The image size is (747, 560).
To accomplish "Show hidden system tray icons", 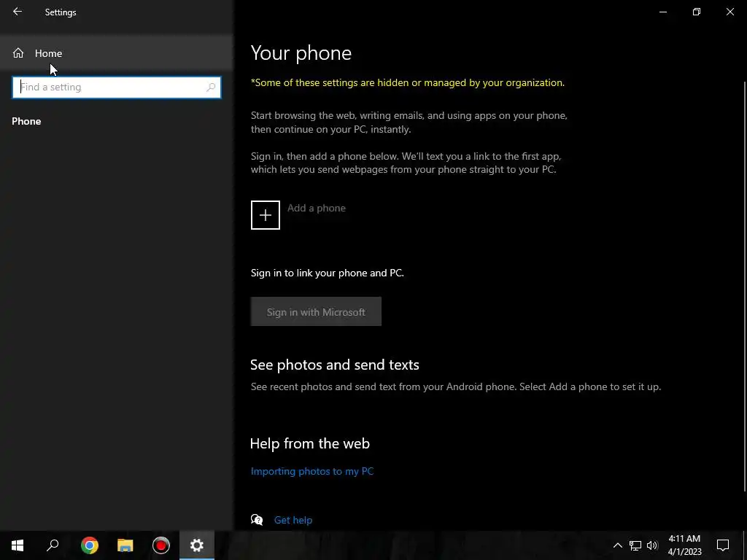I will click(617, 545).
